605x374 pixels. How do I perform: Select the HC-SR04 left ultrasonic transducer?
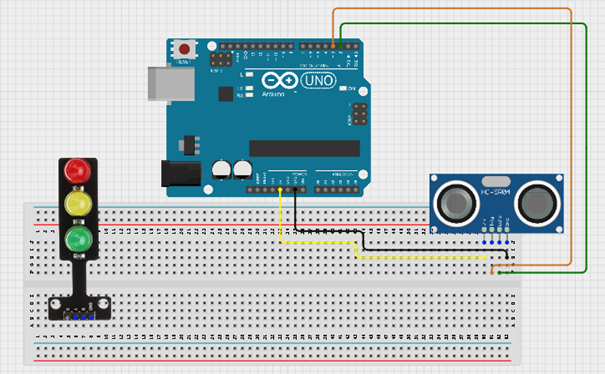point(457,202)
